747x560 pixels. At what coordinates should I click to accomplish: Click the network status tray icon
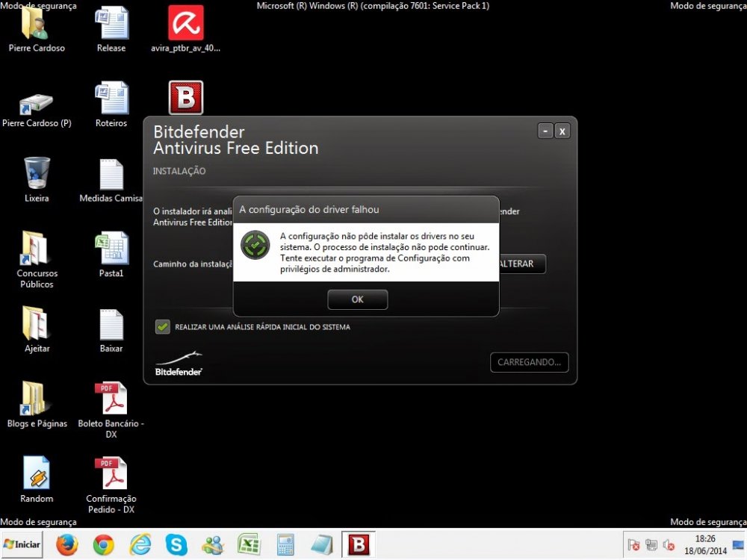[x=651, y=545]
